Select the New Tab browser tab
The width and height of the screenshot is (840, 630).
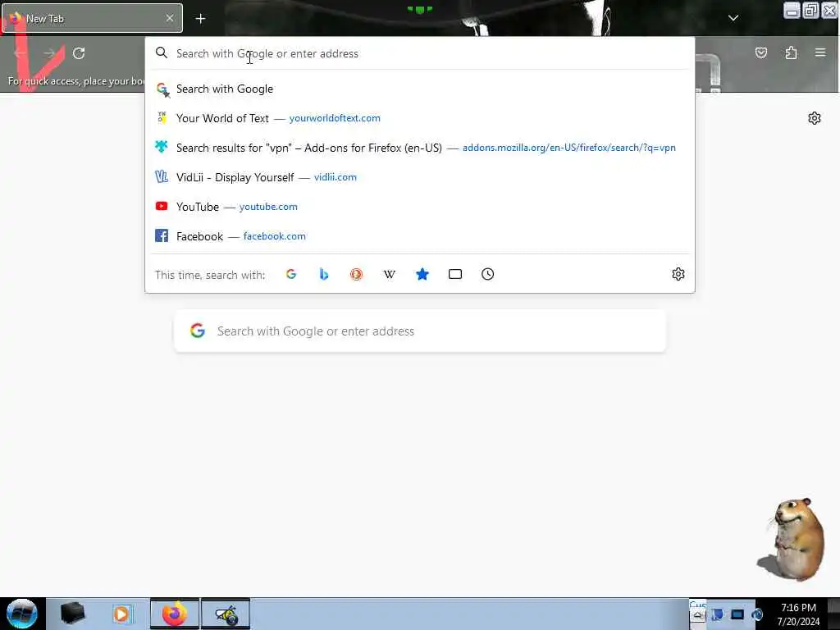coord(92,18)
